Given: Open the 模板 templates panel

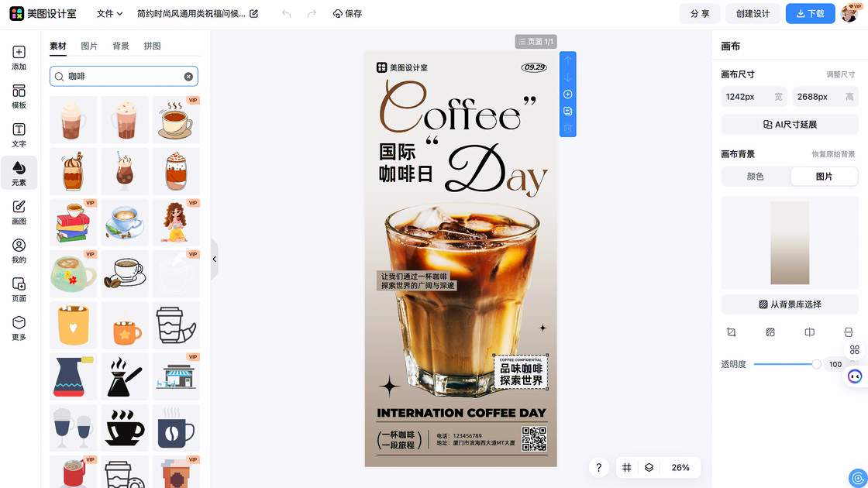Looking at the screenshot, I should click(x=19, y=96).
